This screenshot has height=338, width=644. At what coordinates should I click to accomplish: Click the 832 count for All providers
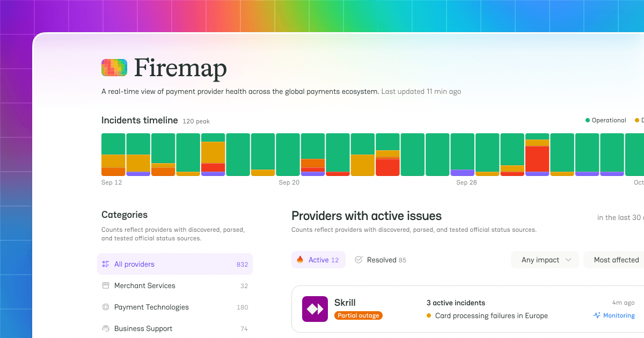pos(242,264)
